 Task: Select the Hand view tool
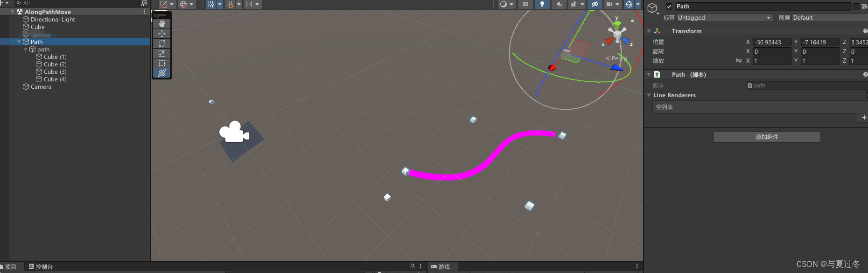162,24
